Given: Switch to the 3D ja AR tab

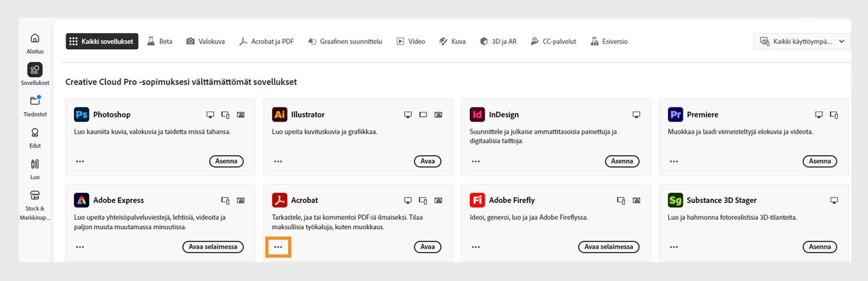Looking at the screenshot, I should 498,41.
